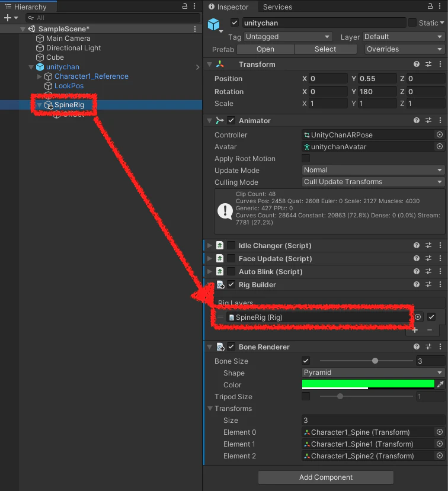Viewport: 448px width, 491px height.
Task: Collapse the Transform component
Action: [x=210, y=65]
